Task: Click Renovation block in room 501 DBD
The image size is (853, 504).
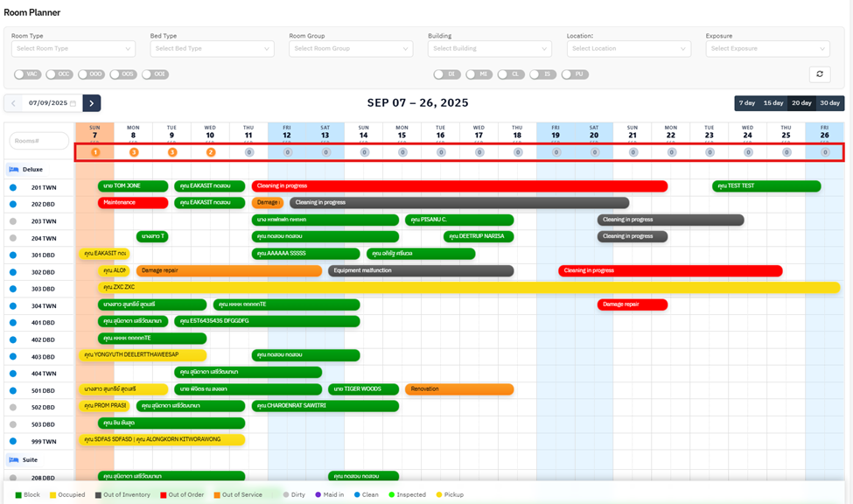Action: [459, 389]
